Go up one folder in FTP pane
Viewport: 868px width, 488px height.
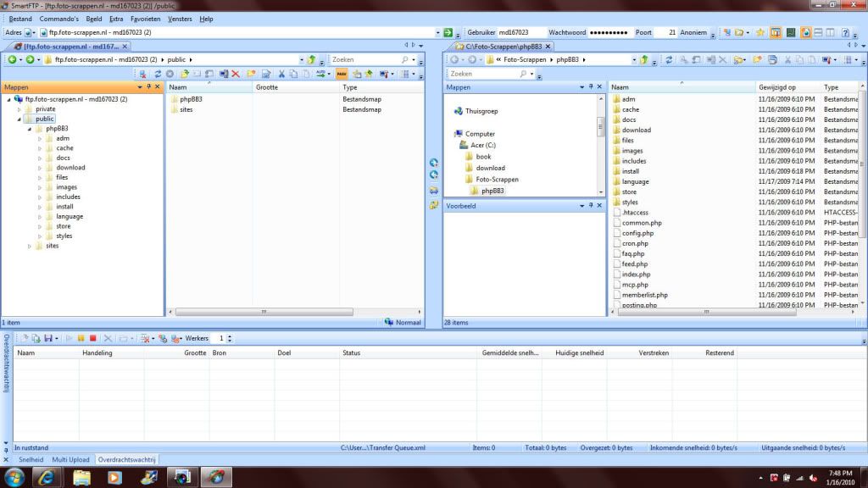pyautogui.click(x=312, y=59)
